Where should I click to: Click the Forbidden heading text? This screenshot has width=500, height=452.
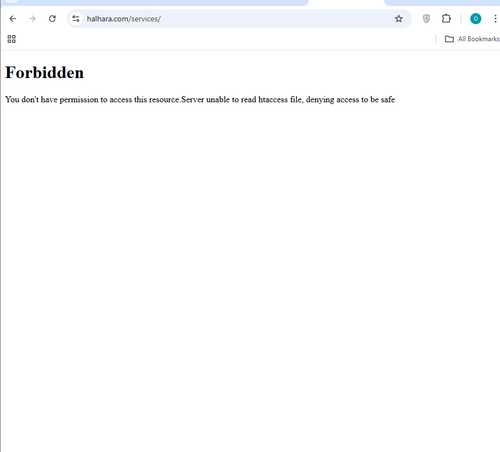click(44, 73)
